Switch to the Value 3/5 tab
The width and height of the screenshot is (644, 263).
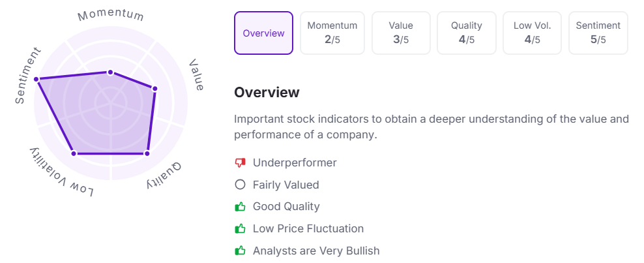pos(401,33)
